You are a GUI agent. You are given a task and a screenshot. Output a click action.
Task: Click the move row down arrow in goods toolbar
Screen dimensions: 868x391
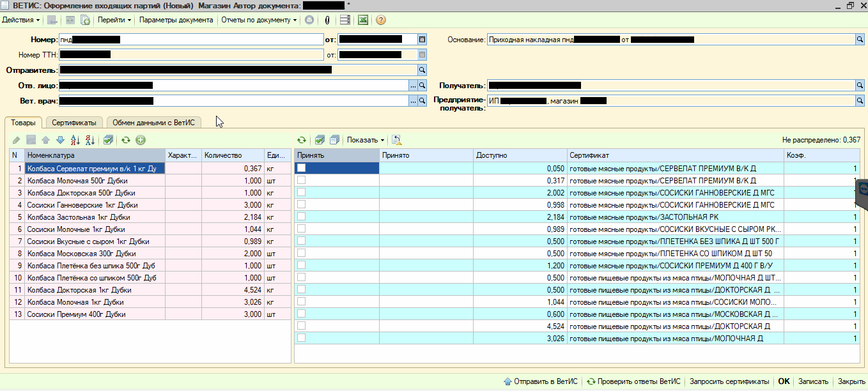[x=60, y=140]
